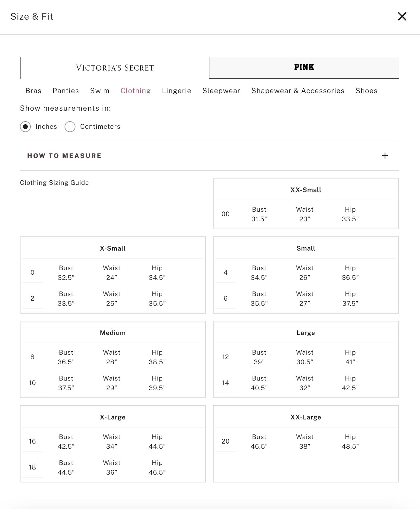Click the XX-Small size chart heading

pyautogui.click(x=306, y=190)
